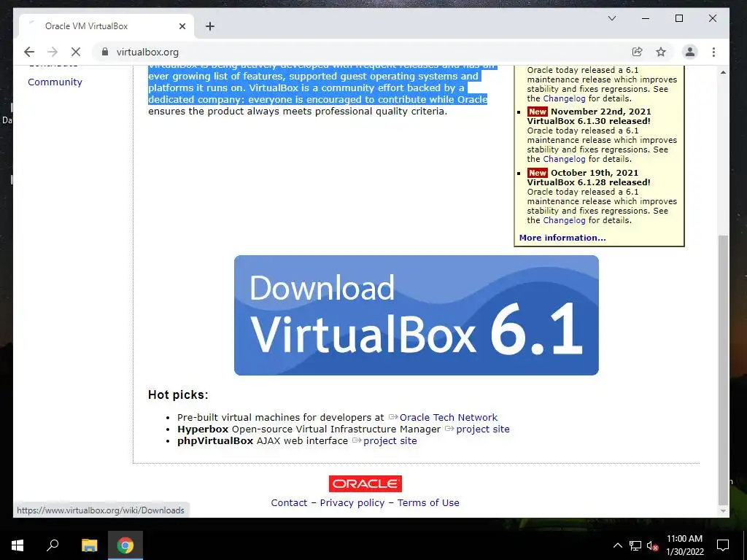This screenshot has height=560, width=747.
Task: Click the 'Hot picks:' heading
Action: (x=178, y=394)
